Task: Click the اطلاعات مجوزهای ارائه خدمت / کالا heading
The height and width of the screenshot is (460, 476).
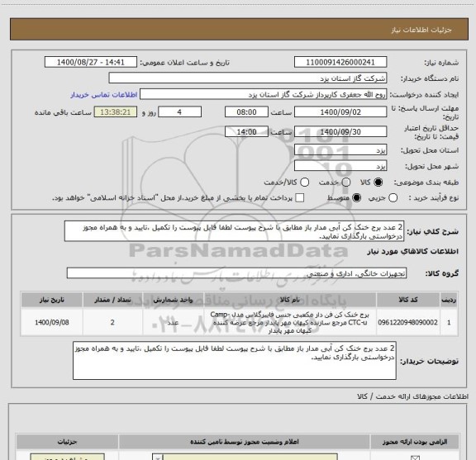Action: tap(413, 396)
